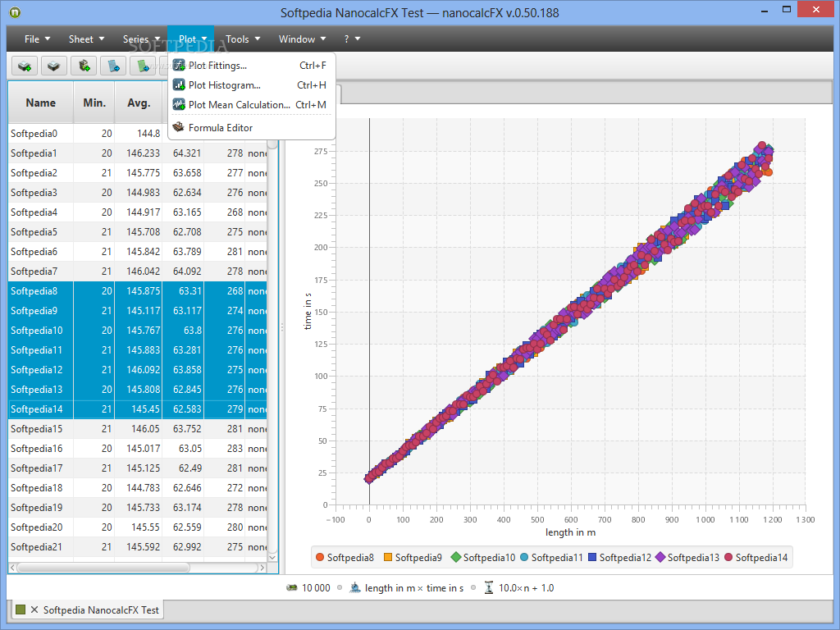
Task: Select the Softpedia19 row
Action: [138, 507]
